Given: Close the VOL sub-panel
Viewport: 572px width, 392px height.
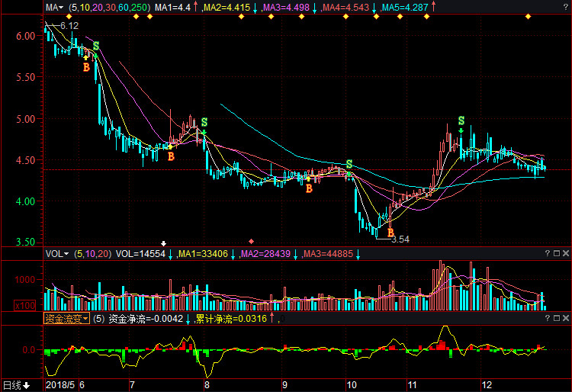Looking at the screenshot, I should [566, 253].
